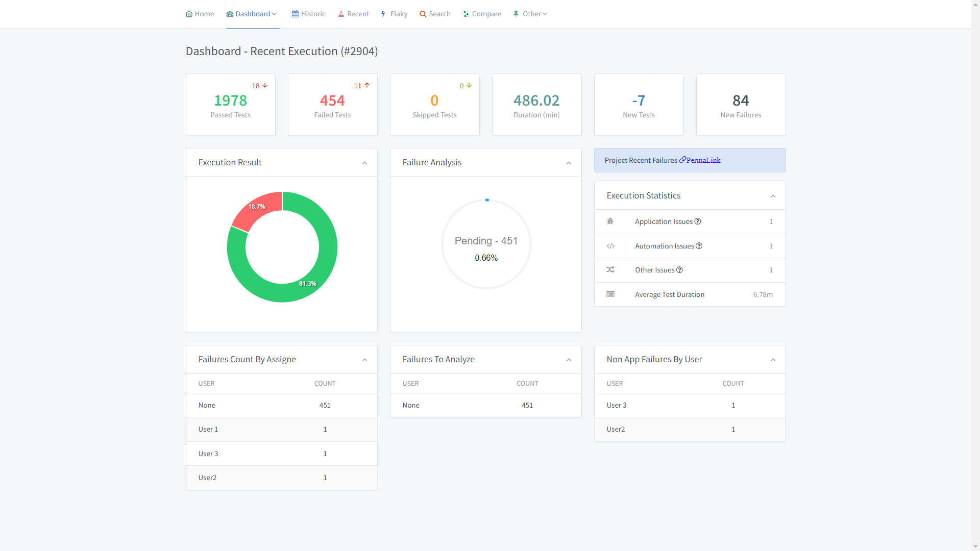This screenshot has height=551, width=980.
Task: Open the Dashboard dropdown menu
Action: [252, 14]
